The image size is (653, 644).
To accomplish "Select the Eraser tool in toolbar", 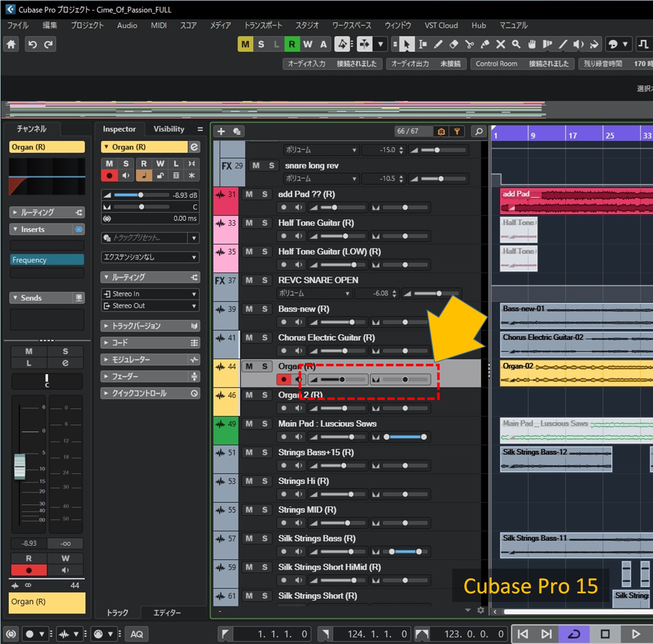I will pyautogui.click(x=454, y=44).
